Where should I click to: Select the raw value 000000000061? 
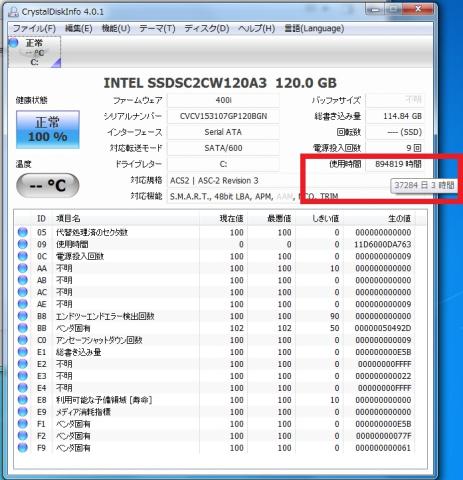(x=383, y=448)
